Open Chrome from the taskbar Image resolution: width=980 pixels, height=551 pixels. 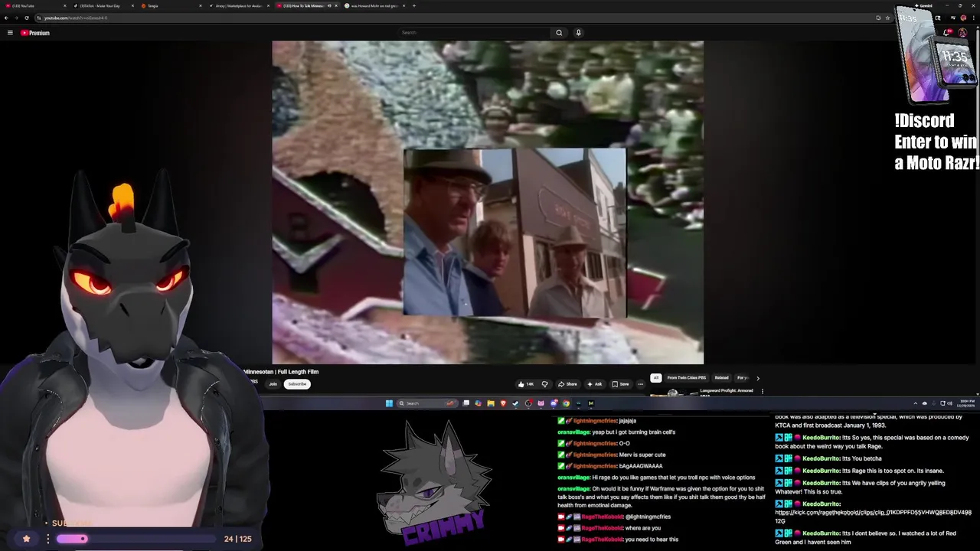(x=566, y=403)
